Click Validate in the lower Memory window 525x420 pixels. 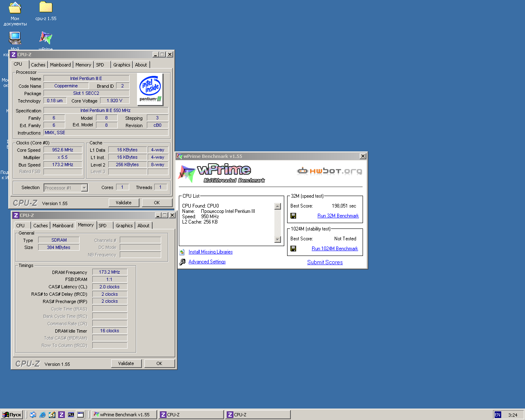point(126,363)
